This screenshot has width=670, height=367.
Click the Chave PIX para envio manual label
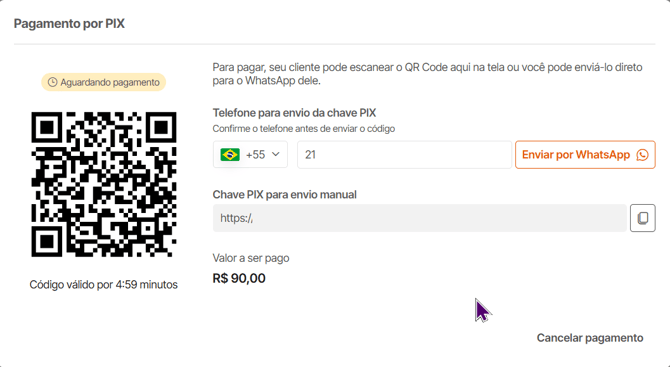[x=285, y=195]
